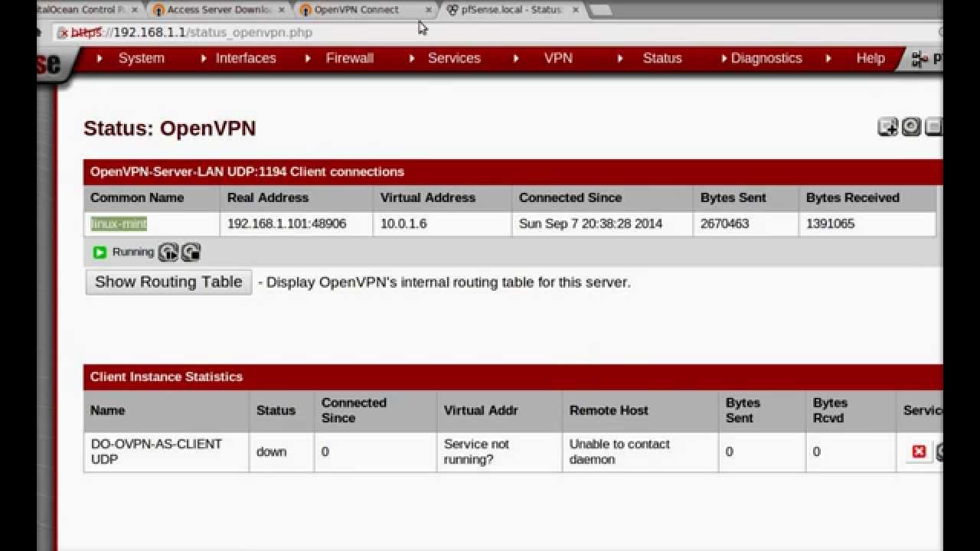Open the Firewall menu
980x551 pixels.
349,58
